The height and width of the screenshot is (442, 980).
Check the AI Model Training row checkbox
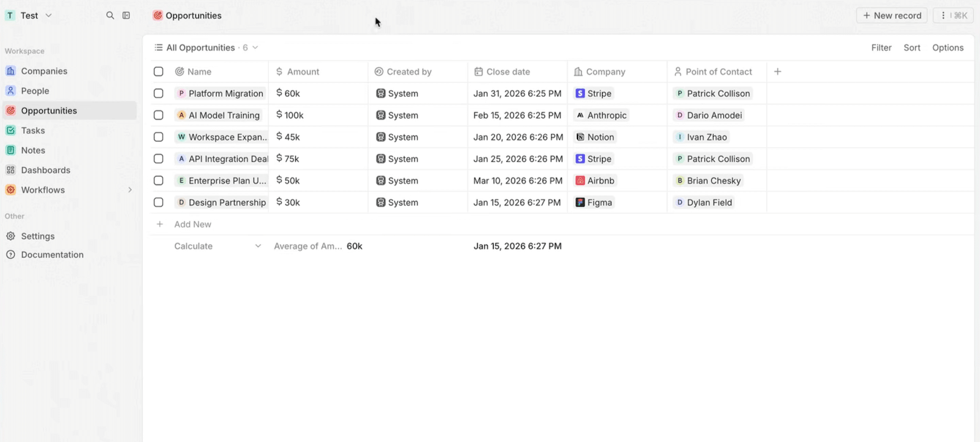click(159, 115)
